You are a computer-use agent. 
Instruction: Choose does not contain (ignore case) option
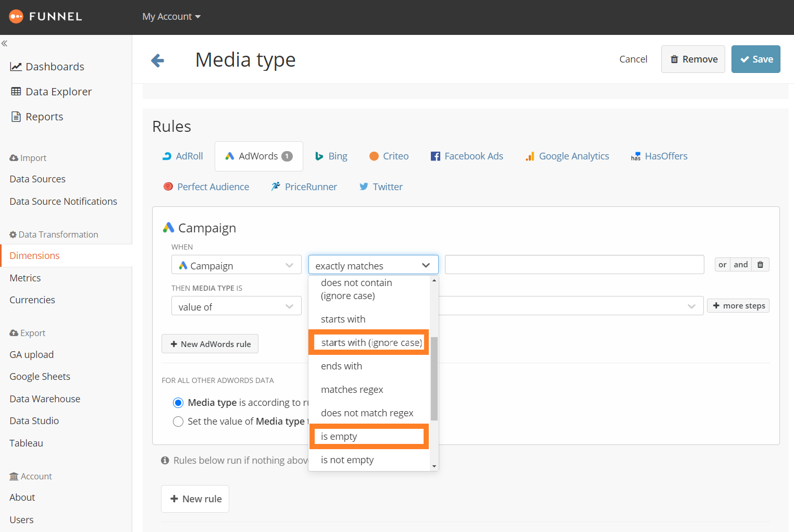[x=369, y=289]
